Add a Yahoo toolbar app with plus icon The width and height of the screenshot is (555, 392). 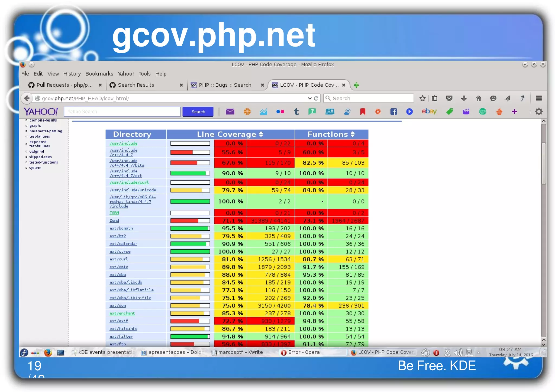(x=514, y=112)
